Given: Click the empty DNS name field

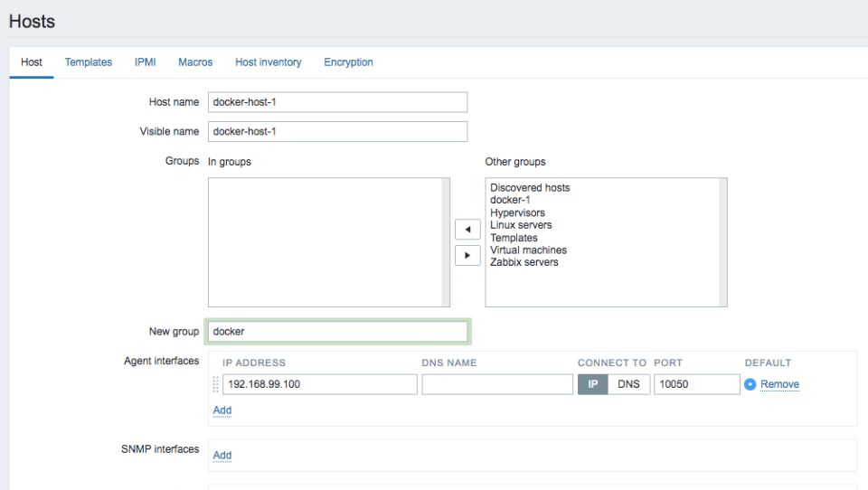Looking at the screenshot, I should [x=497, y=384].
